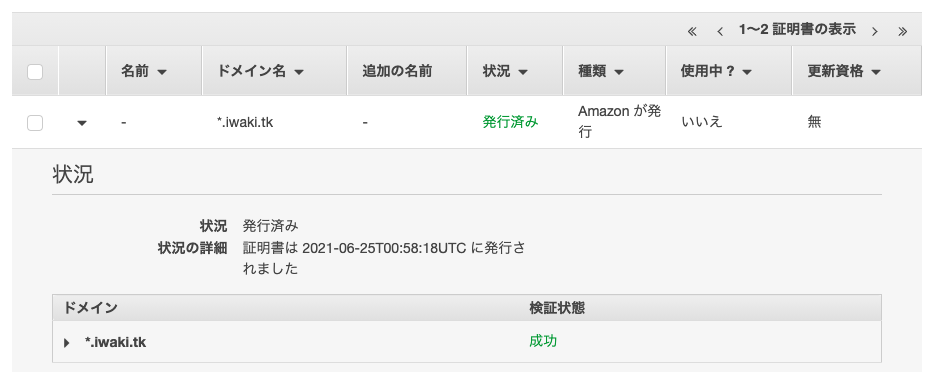
Task: Collapse the *.iwaki.tk certificate details arrow
Action: click(x=82, y=123)
